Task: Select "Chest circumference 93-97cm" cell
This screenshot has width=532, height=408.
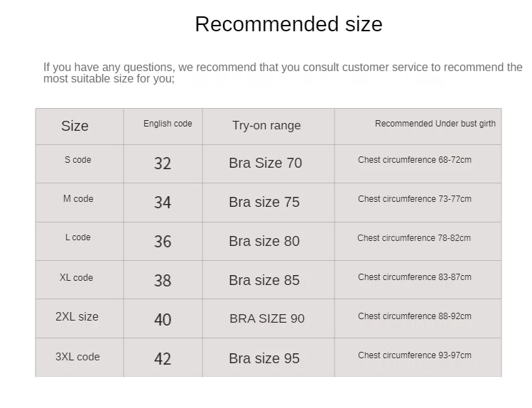Action: click(414, 355)
